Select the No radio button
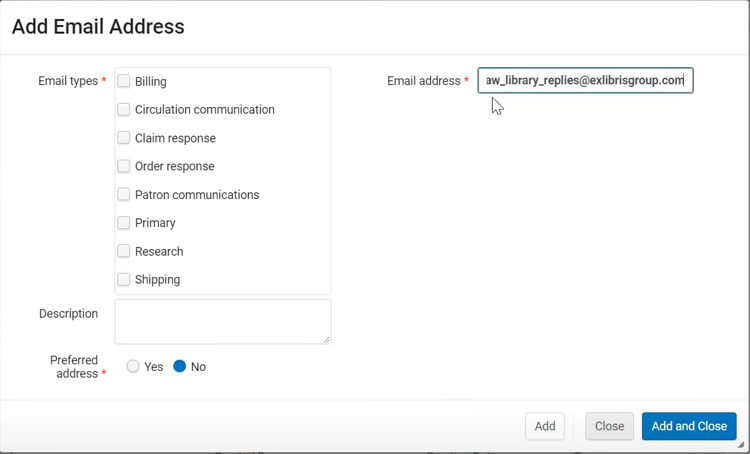This screenshot has width=750, height=454. [180, 367]
